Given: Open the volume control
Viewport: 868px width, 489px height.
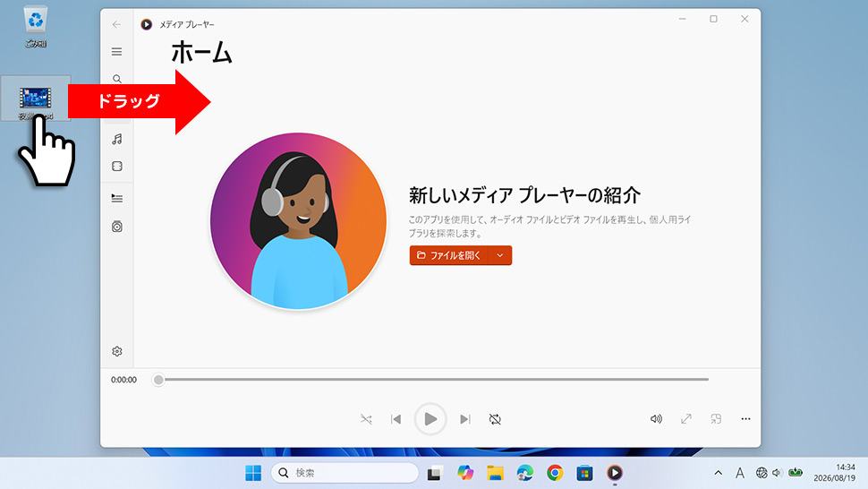Looking at the screenshot, I should (656, 418).
